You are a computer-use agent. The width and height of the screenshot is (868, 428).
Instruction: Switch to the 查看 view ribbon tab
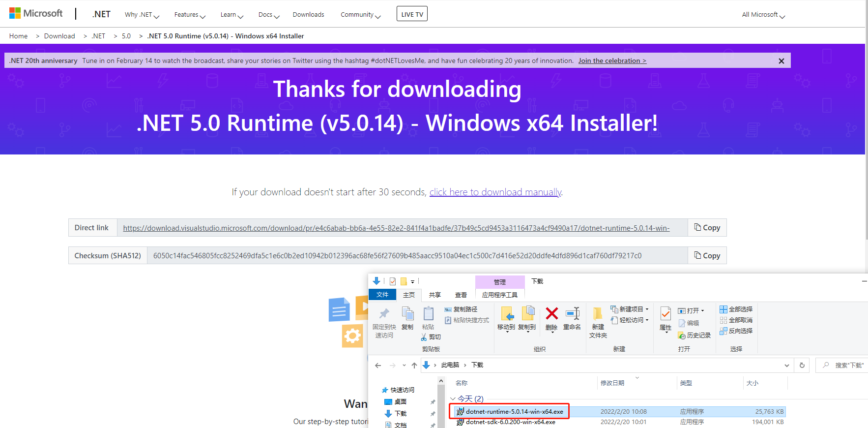click(461, 295)
